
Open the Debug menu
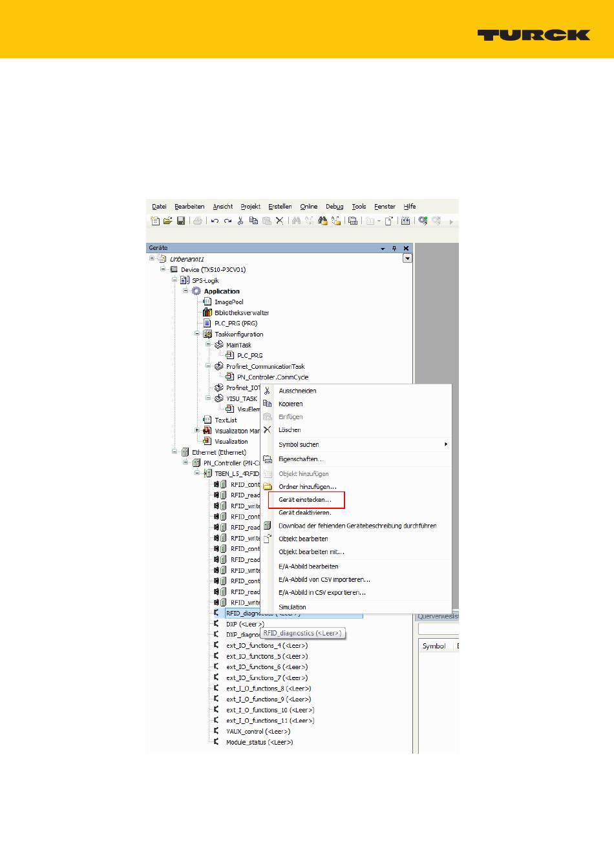[x=335, y=207]
